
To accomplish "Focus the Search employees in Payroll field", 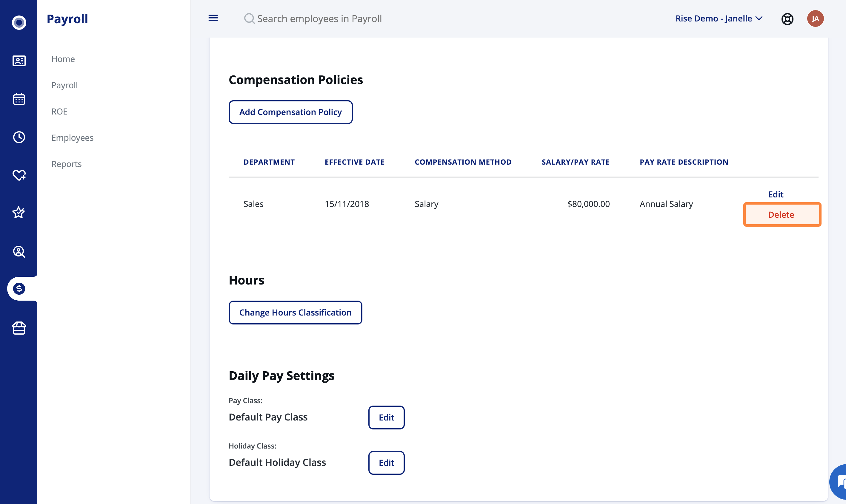I will 319,18.
